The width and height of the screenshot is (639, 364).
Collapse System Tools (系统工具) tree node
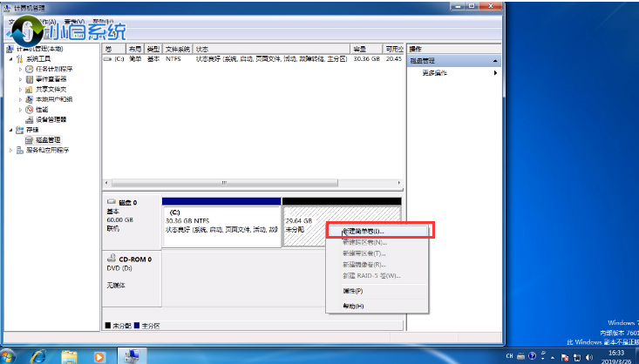coord(10,58)
